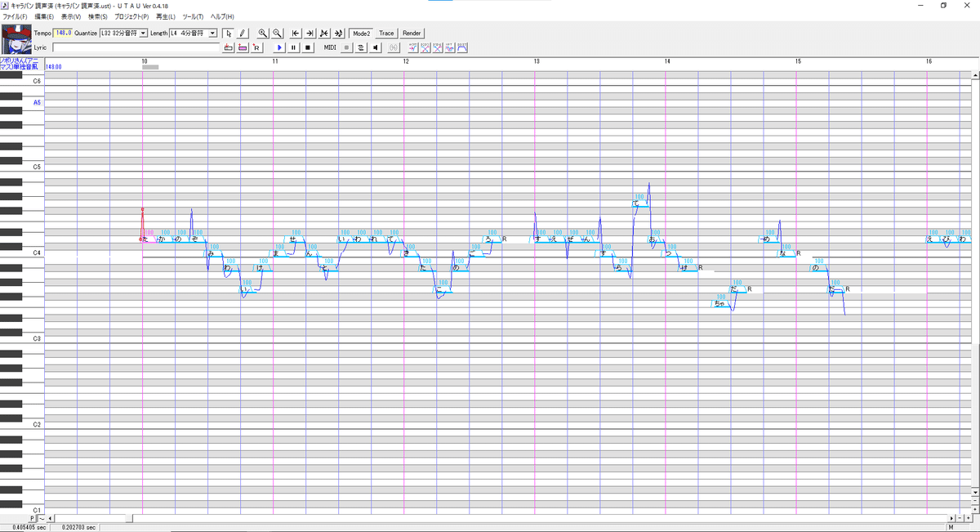Click first envelope preset icon
The width and height of the screenshot is (980, 532).
(413, 47)
